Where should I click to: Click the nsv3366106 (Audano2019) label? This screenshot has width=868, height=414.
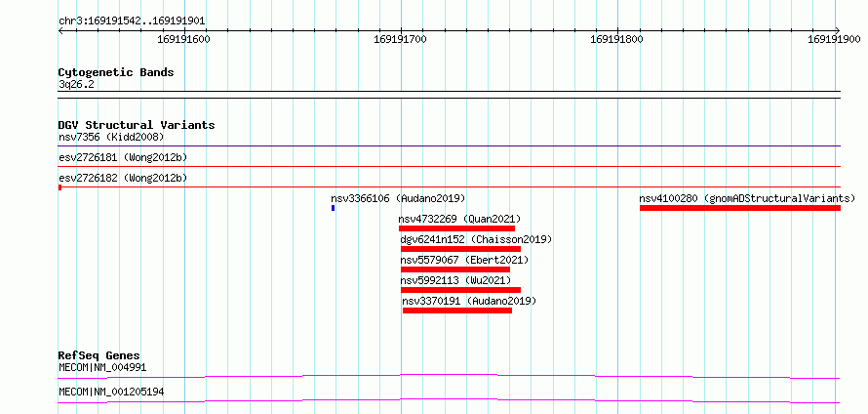398,198
